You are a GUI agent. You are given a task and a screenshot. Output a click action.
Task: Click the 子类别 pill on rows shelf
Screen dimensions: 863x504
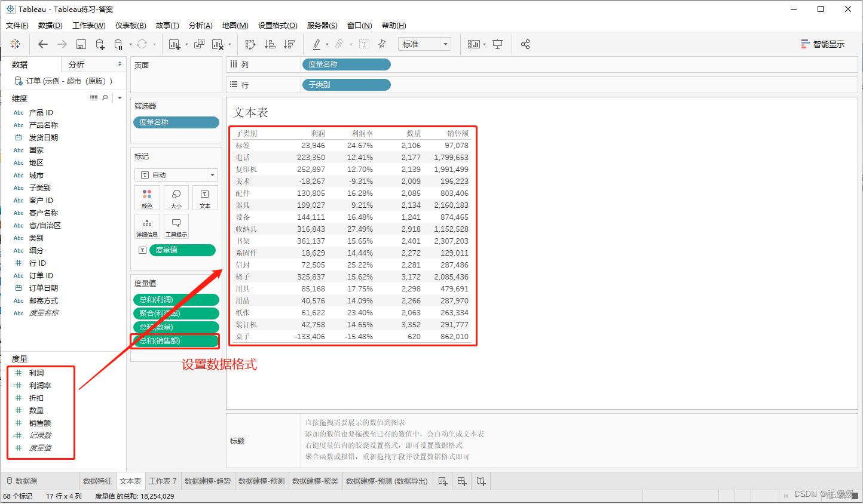point(347,85)
